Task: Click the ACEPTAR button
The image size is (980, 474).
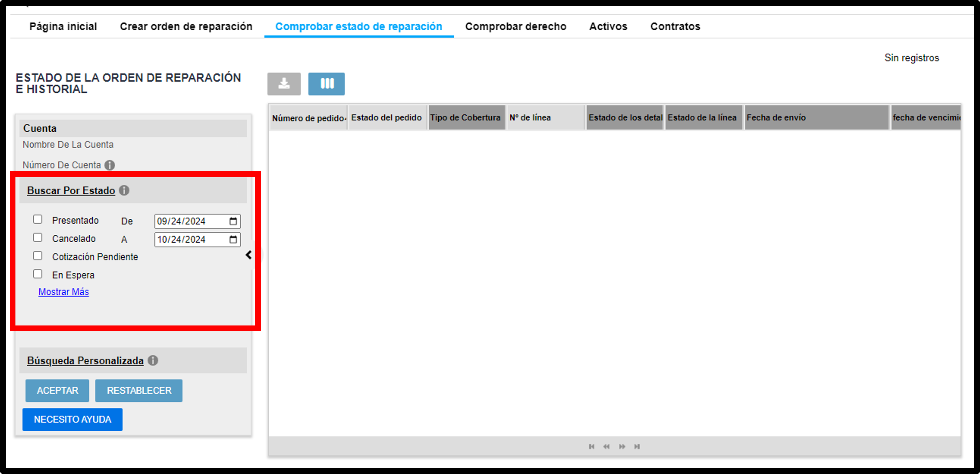Action: click(57, 391)
